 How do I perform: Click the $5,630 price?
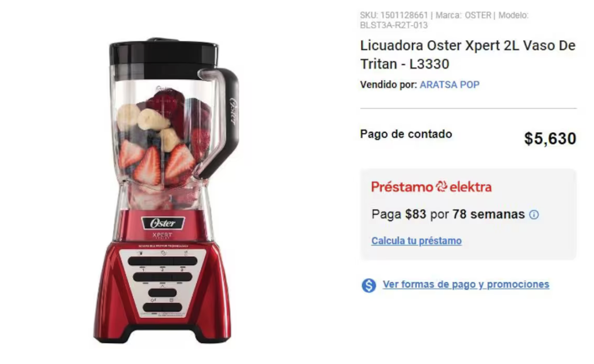coord(550,139)
